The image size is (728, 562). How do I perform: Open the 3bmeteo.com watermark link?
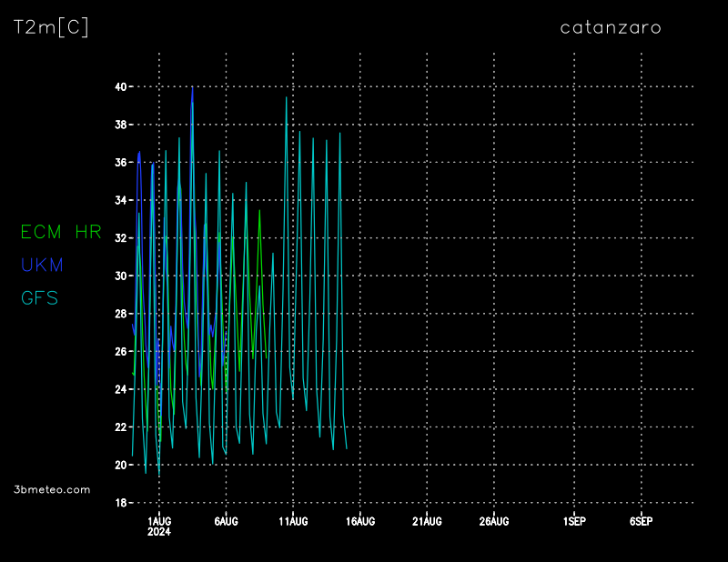tap(53, 489)
